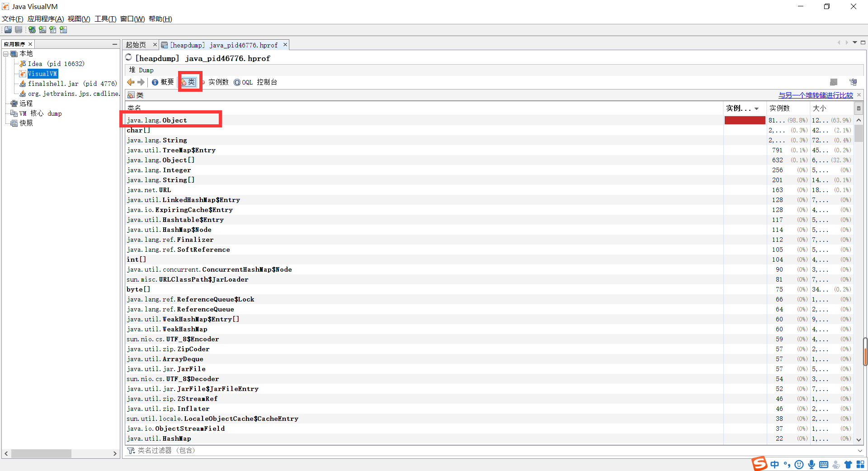
Task: Click the orange back arrow in heap dump
Action: (x=131, y=82)
